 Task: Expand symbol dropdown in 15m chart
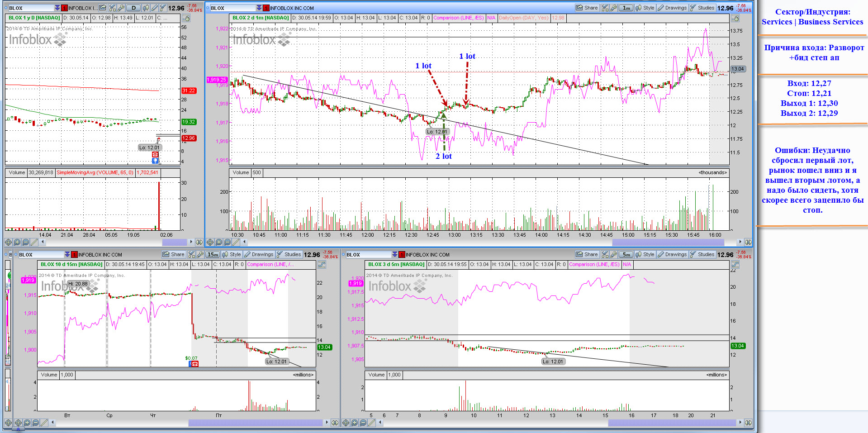click(67, 254)
